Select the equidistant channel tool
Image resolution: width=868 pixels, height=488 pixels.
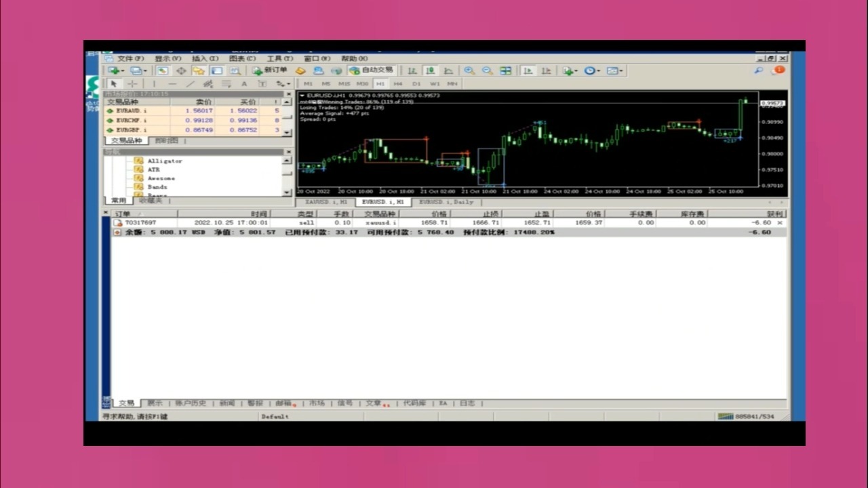[208, 84]
